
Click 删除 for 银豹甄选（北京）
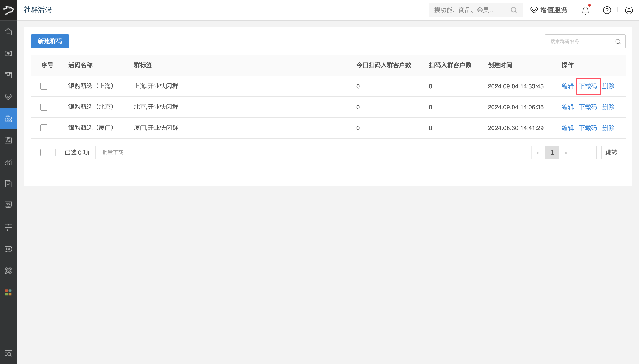pos(608,107)
